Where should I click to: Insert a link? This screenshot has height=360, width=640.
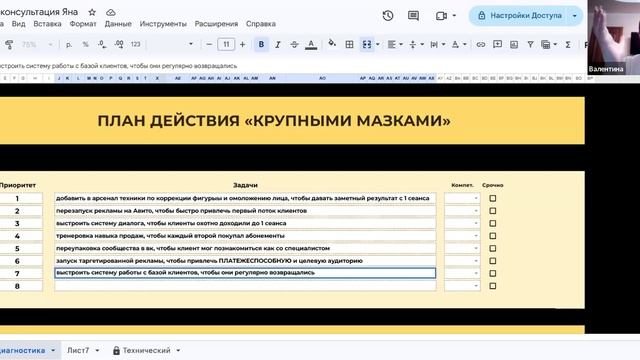[481, 44]
